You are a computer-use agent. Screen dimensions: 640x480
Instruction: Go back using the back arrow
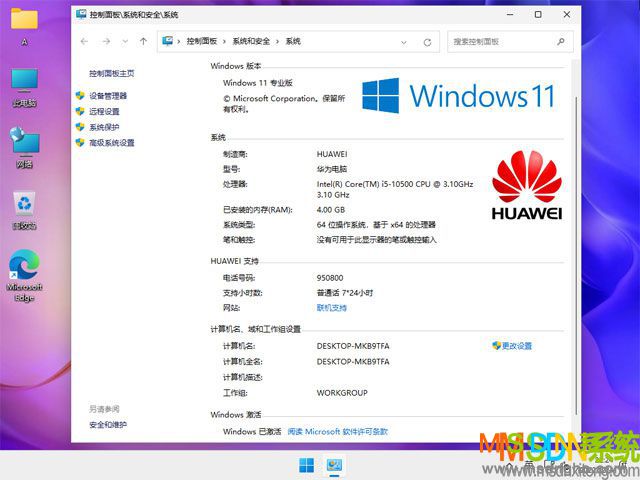84,41
